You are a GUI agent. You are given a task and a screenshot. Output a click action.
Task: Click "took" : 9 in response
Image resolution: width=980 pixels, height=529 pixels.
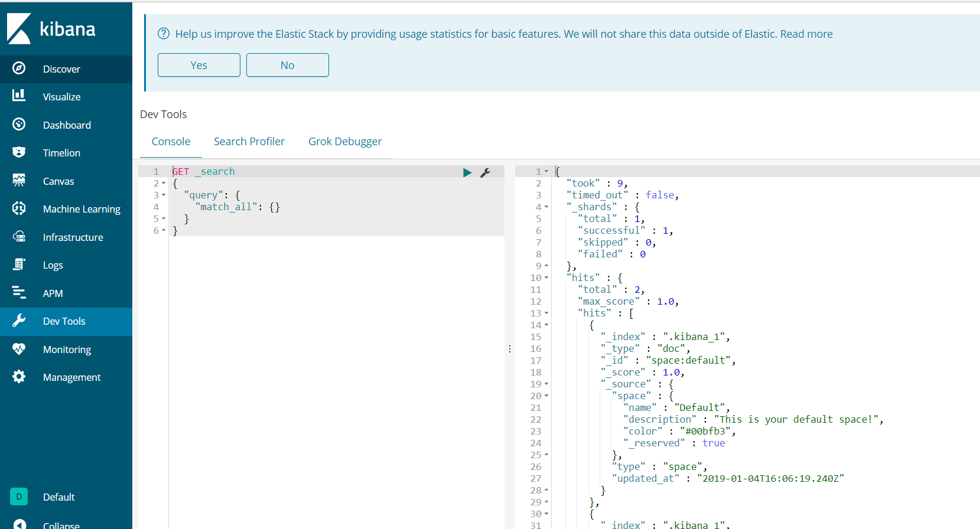597,183
